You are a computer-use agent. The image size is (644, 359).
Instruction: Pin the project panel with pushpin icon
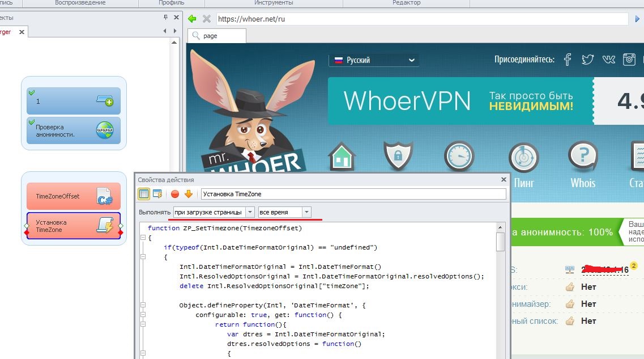tap(165, 17)
